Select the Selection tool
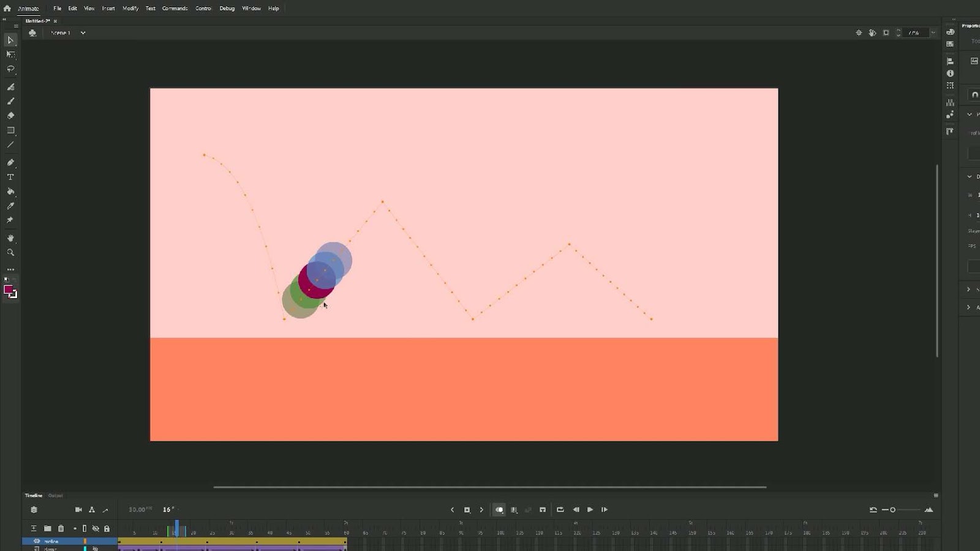The height and width of the screenshot is (551, 980). coord(10,40)
